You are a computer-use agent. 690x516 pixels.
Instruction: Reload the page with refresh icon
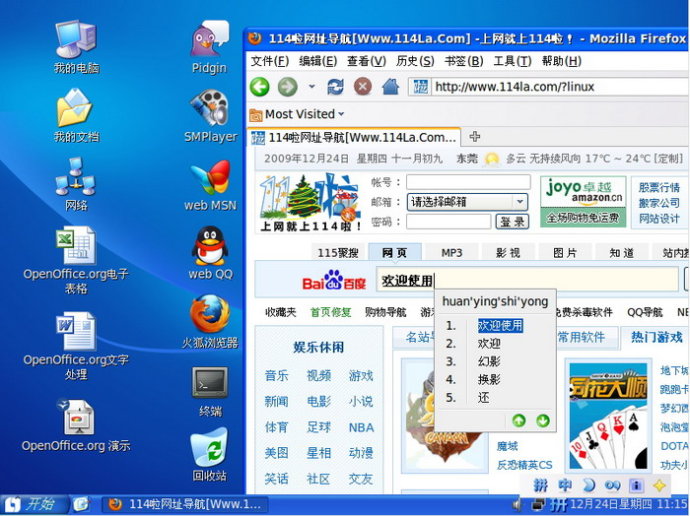335,87
